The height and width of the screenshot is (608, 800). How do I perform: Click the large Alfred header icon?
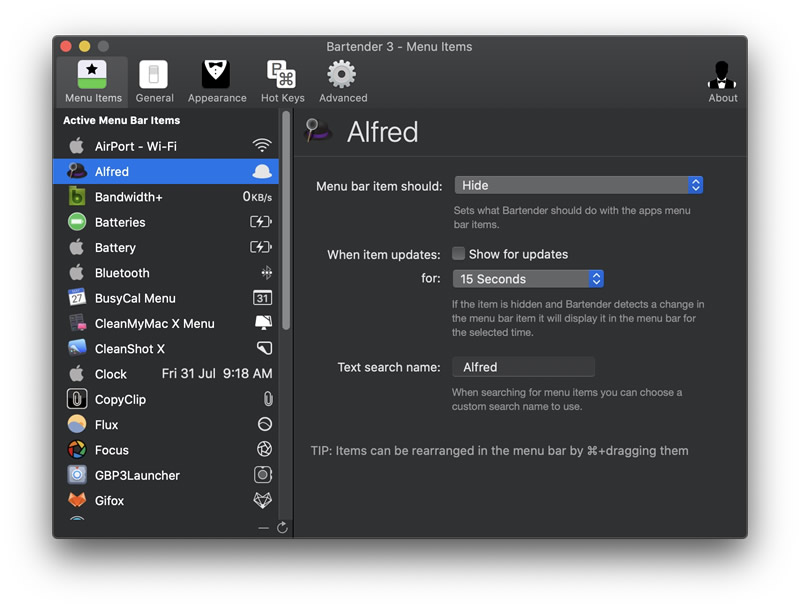(x=318, y=131)
